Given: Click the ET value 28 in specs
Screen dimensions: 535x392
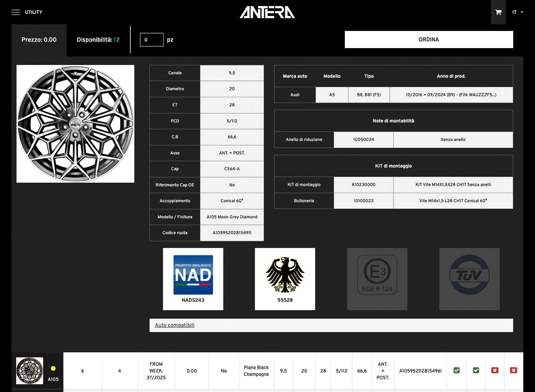Looking at the screenshot, I should point(232,105).
